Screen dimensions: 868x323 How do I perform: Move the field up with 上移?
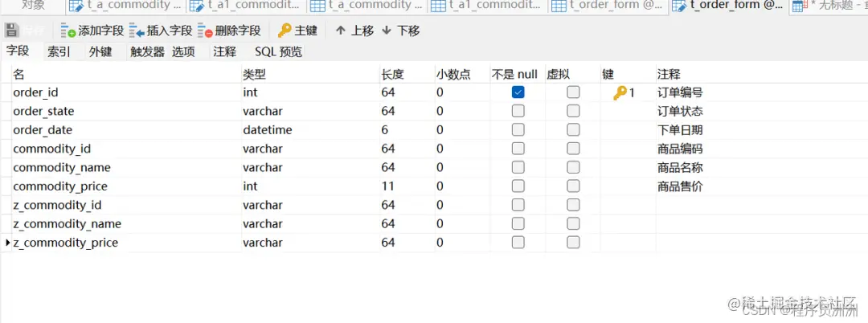coord(355,31)
